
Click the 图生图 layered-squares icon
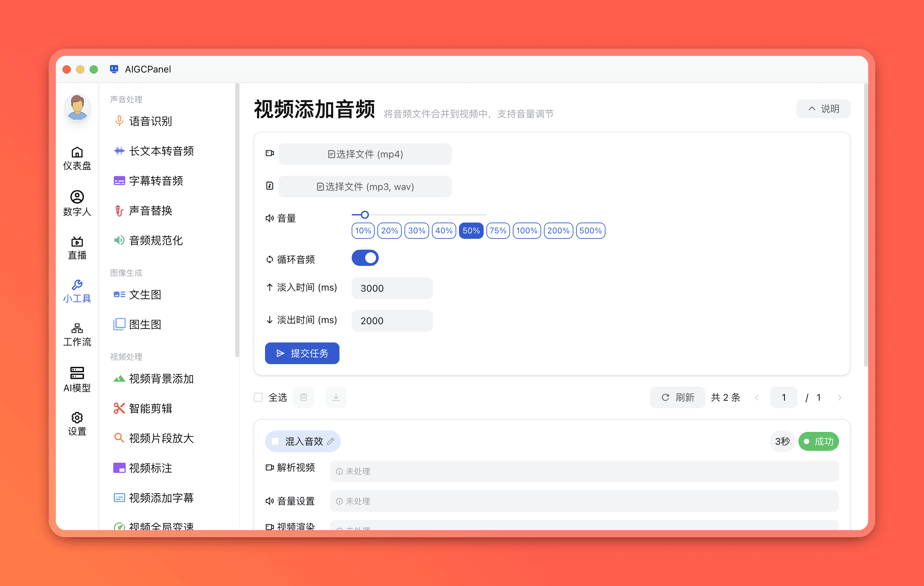pyautogui.click(x=119, y=324)
